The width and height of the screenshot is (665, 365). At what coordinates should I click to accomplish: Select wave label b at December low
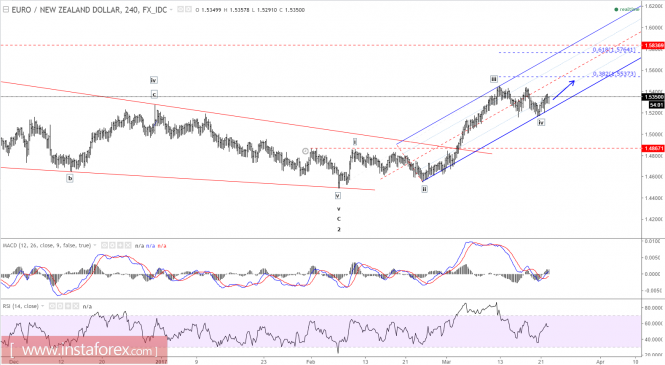pyautogui.click(x=70, y=178)
